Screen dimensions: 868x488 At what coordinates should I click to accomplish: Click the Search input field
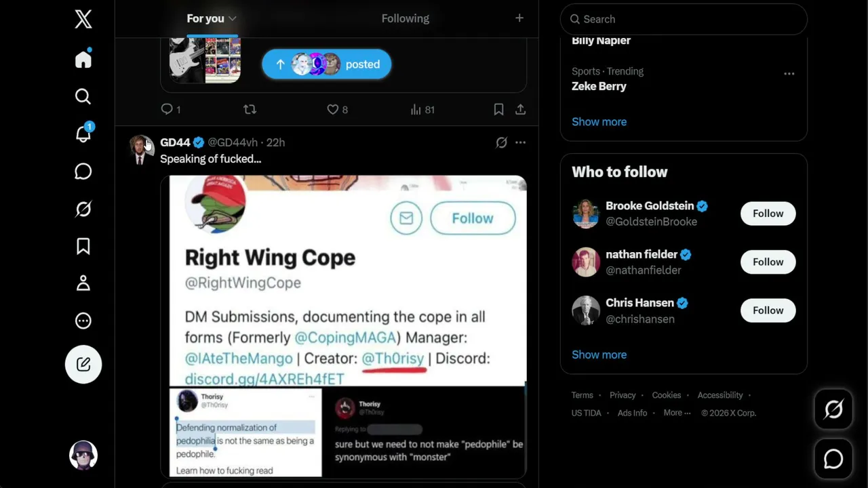click(x=684, y=19)
